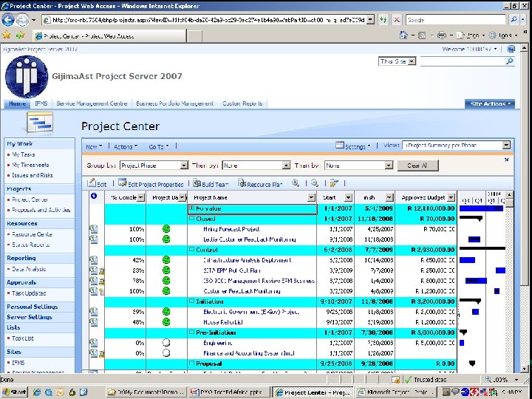Viewport: 532px width, 399px height.
Task: Open Server Settings link in sidebar
Action: click(x=29, y=317)
